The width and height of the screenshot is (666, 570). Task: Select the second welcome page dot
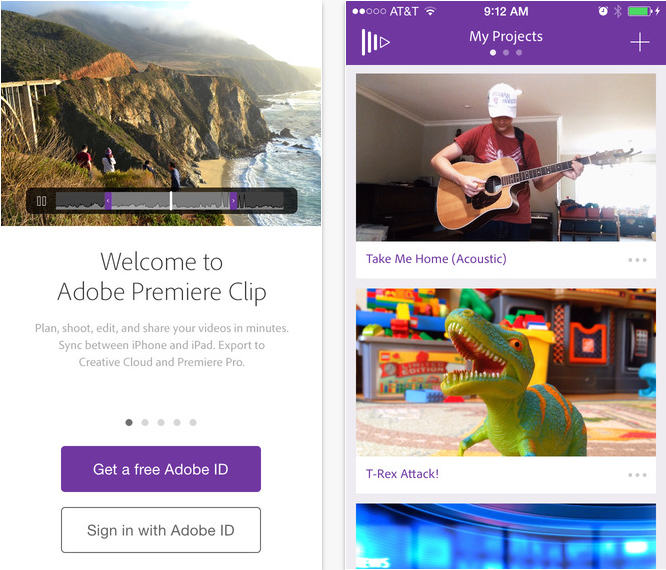pyautogui.click(x=145, y=422)
